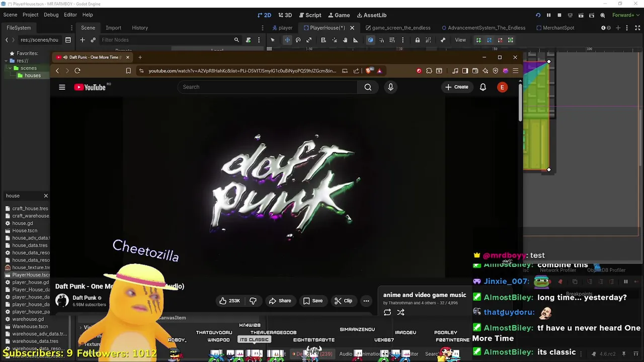The height and width of the screenshot is (362, 644).
Task: Run YouTube search with magnifier button
Action: [368, 87]
